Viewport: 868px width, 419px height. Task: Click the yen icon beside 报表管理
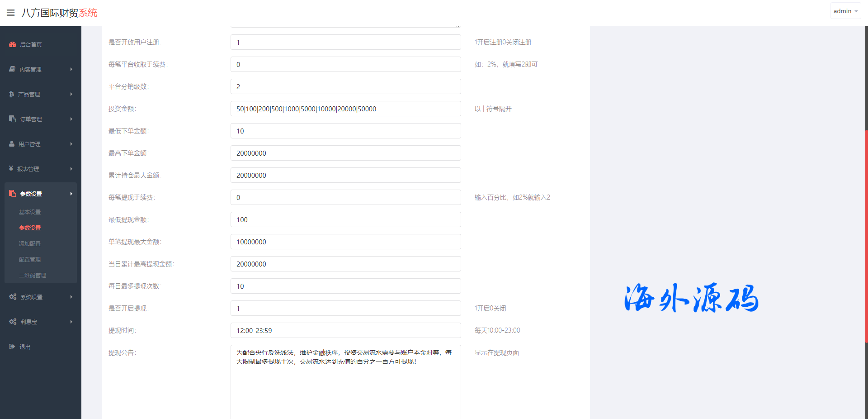[11, 169]
